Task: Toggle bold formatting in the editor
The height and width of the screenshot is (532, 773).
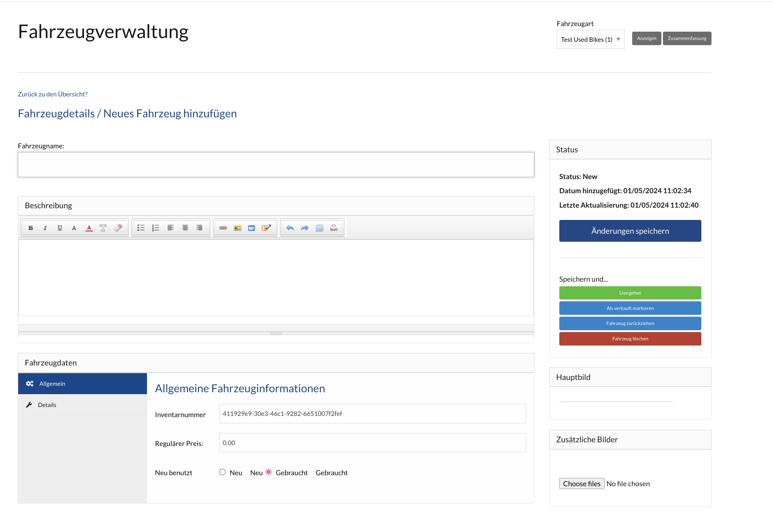Action: pos(30,228)
